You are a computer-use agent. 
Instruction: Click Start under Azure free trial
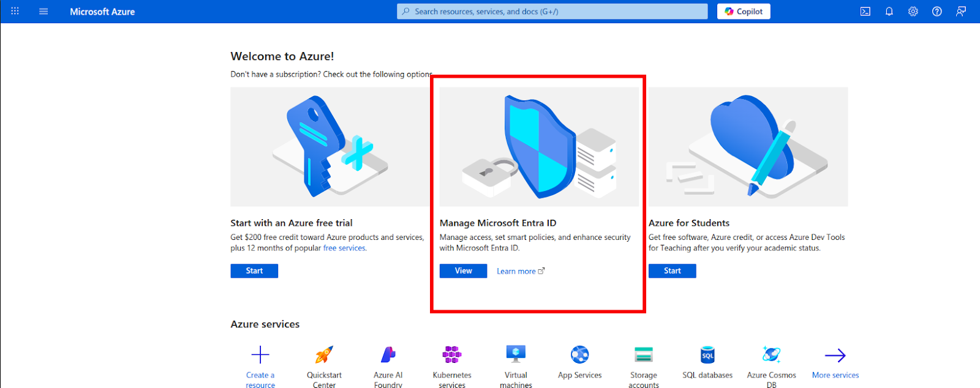[254, 271]
